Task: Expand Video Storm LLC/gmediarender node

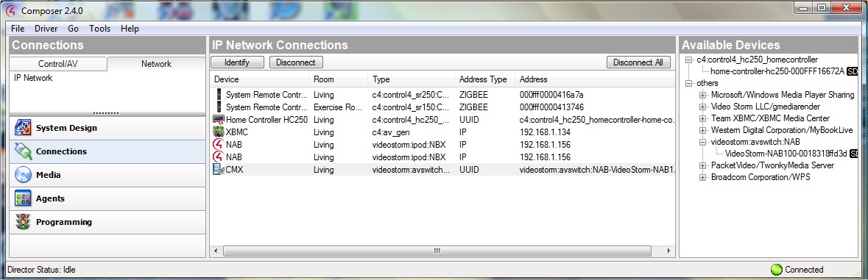Action: pos(703,107)
